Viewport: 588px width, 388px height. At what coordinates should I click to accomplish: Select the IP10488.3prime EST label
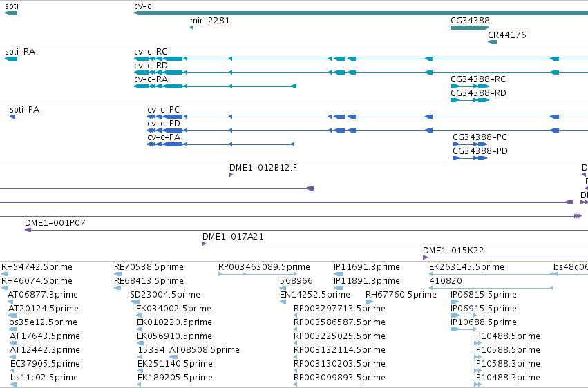(x=507, y=378)
